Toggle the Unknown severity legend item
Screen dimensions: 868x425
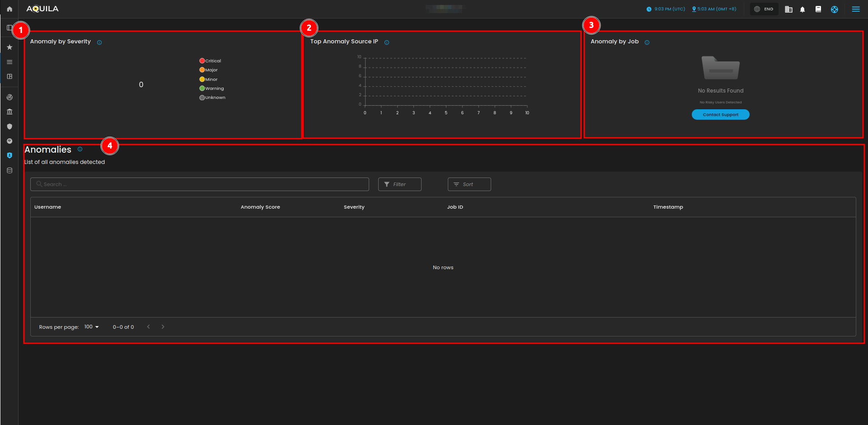click(213, 98)
